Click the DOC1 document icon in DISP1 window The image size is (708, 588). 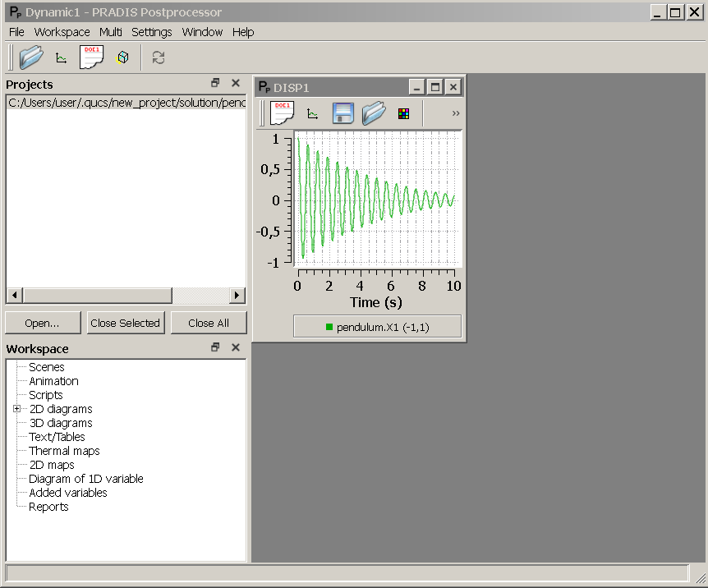pos(282,113)
